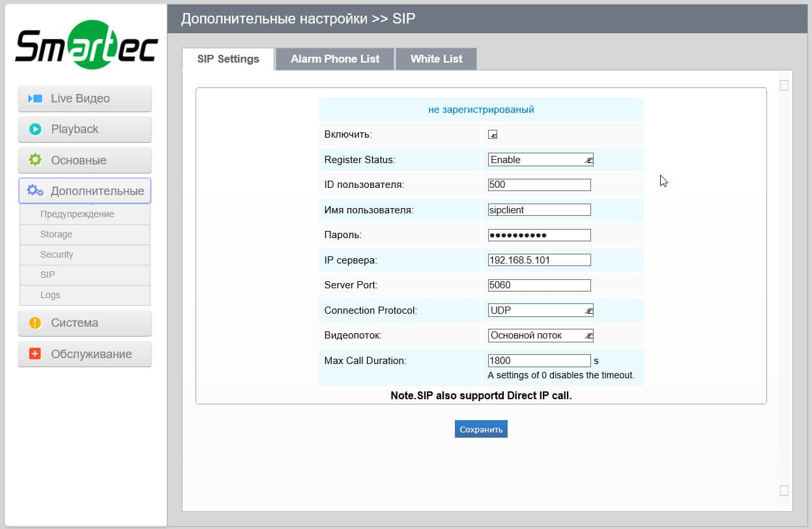Expand the Connection Protocol dropdown
812x529 pixels.
[x=540, y=310]
